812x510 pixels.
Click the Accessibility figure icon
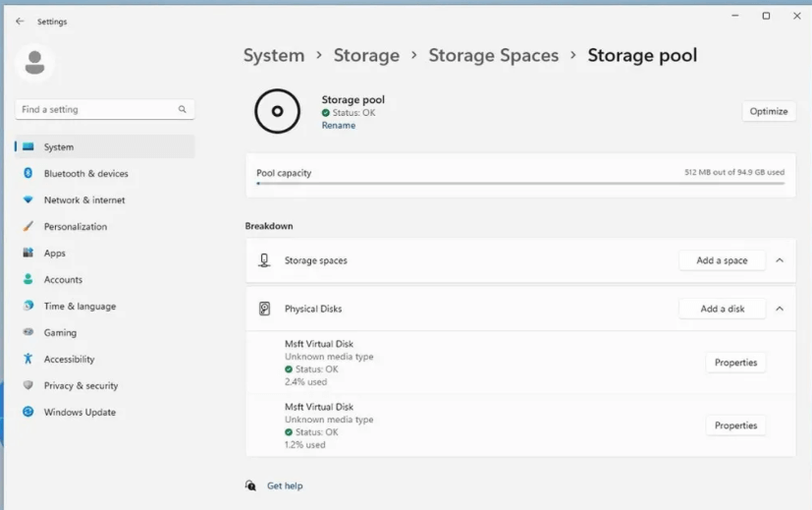[27, 359]
